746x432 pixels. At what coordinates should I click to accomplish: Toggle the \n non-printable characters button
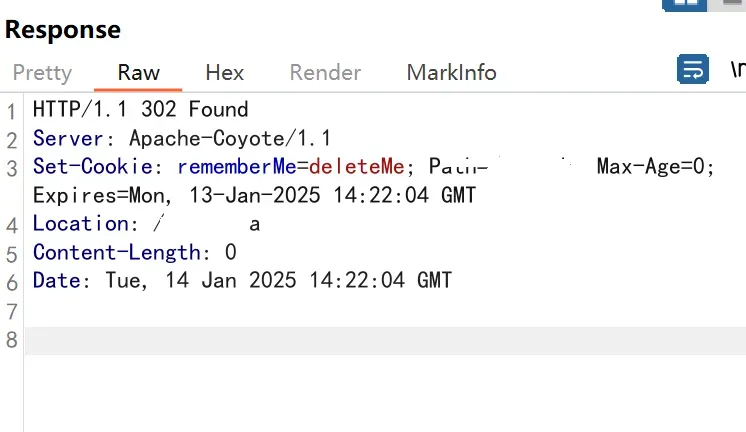737,70
